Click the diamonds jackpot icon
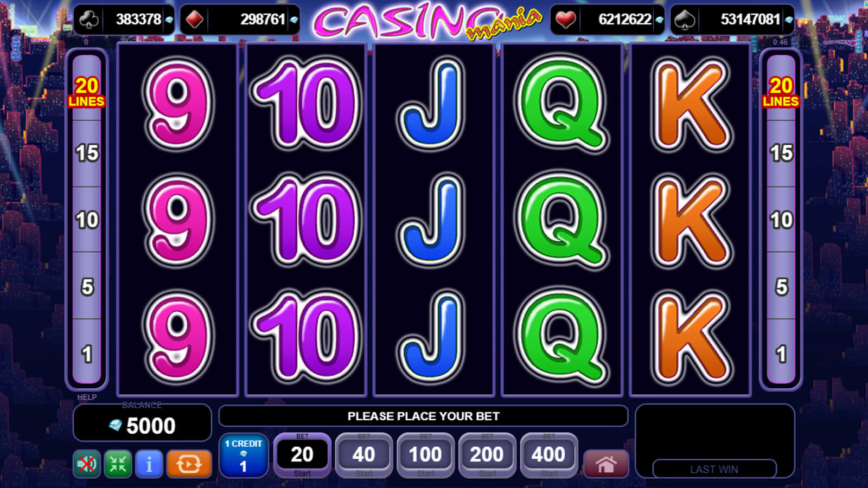This screenshot has height=488, width=868. click(x=195, y=20)
